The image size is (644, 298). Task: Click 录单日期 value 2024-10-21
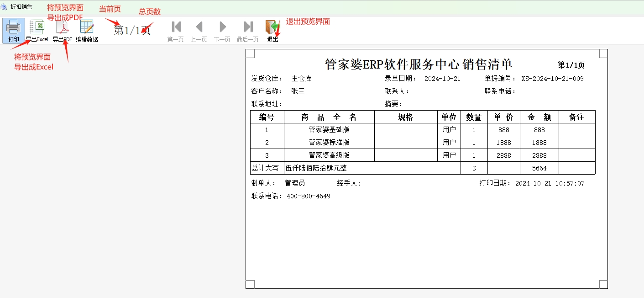point(442,79)
